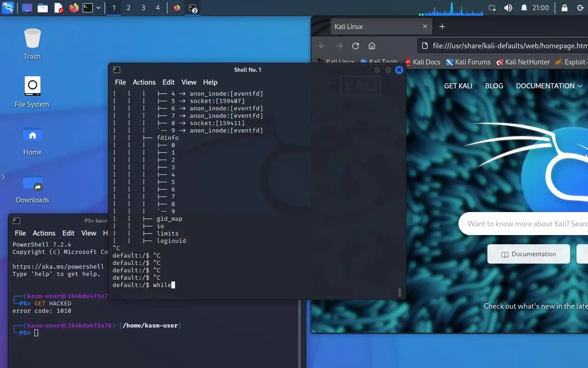Click 'GET HACKED' command text in PowerShell
Screen dimensions: 588x368
[53, 303]
